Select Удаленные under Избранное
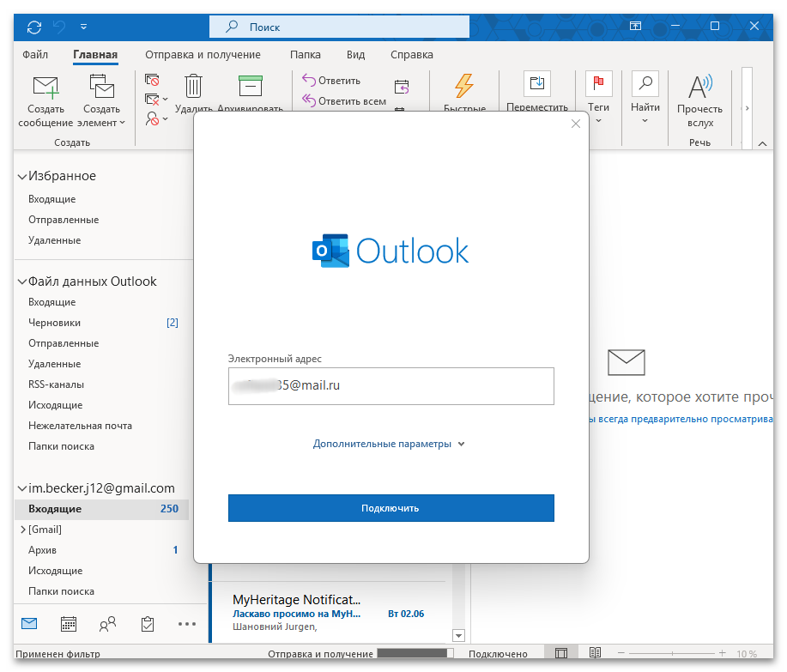787x672 pixels. click(x=54, y=240)
